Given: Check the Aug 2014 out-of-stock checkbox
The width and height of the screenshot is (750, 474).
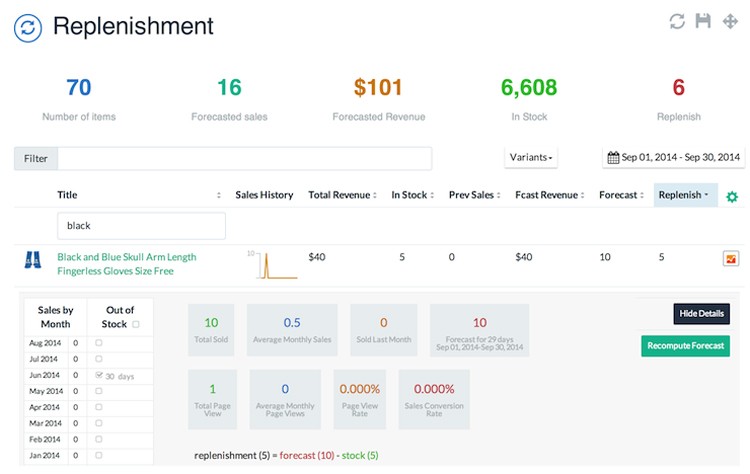Looking at the screenshot, I should point(98,343).
